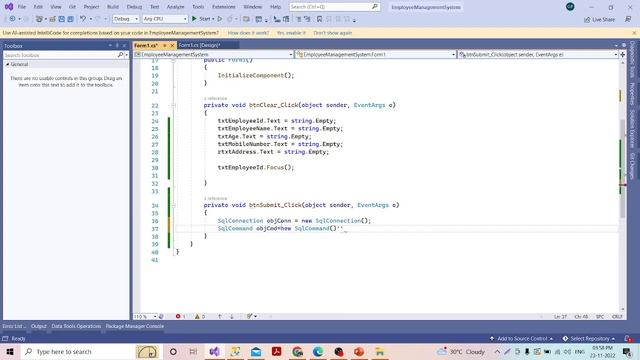Collapse the btnClear_Click method outline
640x360 pixels.
coord(173,105)
